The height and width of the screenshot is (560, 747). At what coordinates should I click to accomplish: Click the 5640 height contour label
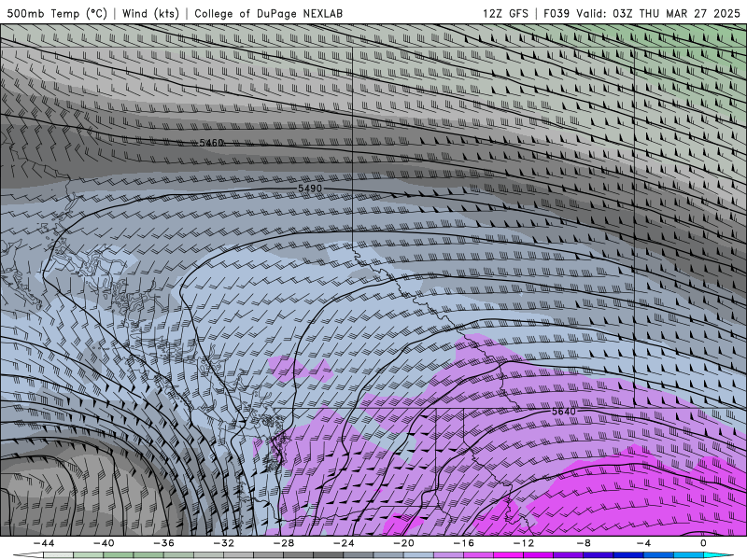pos(564,411)
